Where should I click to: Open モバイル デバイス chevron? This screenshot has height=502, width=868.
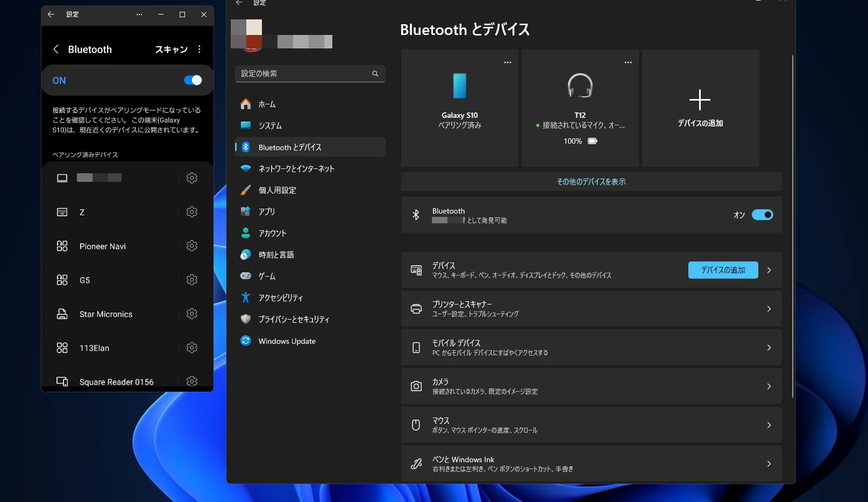click(x=769, y=348)
